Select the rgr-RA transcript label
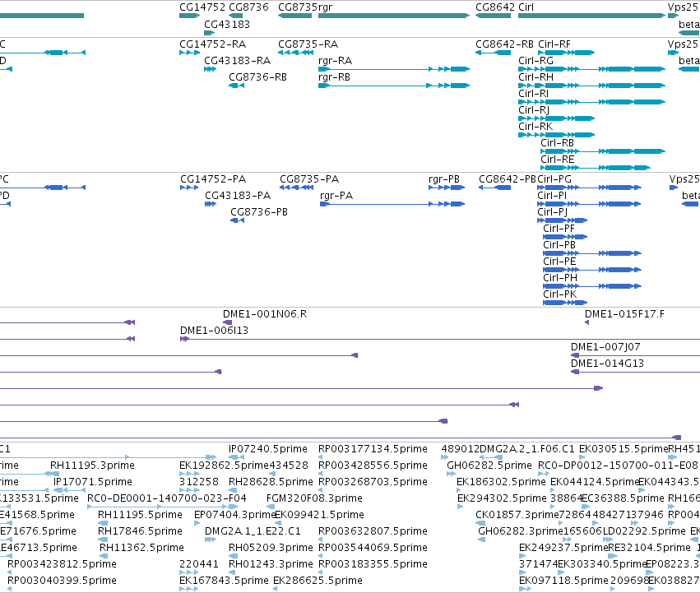The width and height of the screenshot is (700, 593). pos(336,61)
